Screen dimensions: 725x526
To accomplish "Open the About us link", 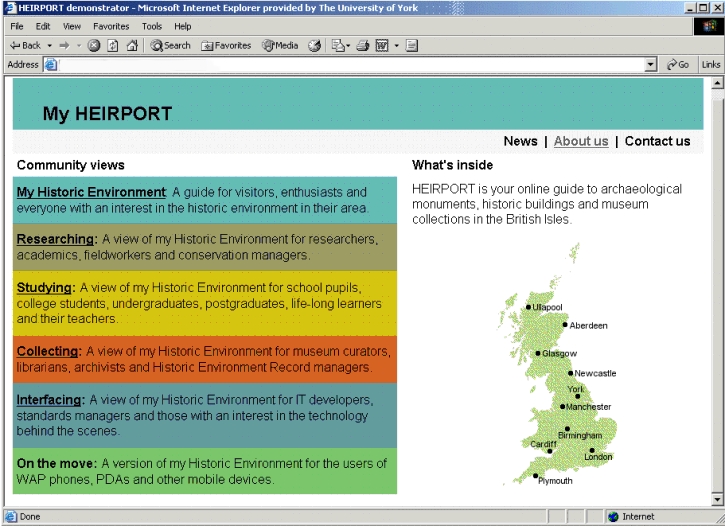I will pos(581,141).
